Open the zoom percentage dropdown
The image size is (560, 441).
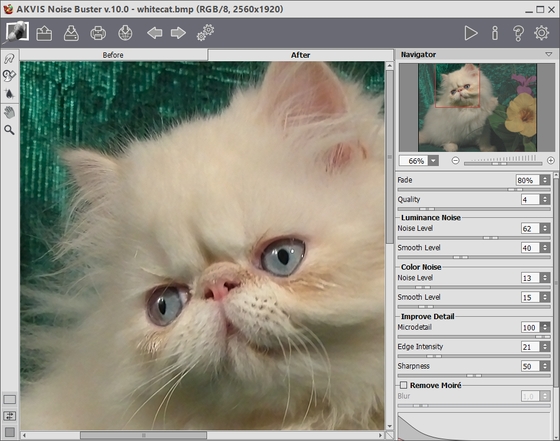coord(433,161)
